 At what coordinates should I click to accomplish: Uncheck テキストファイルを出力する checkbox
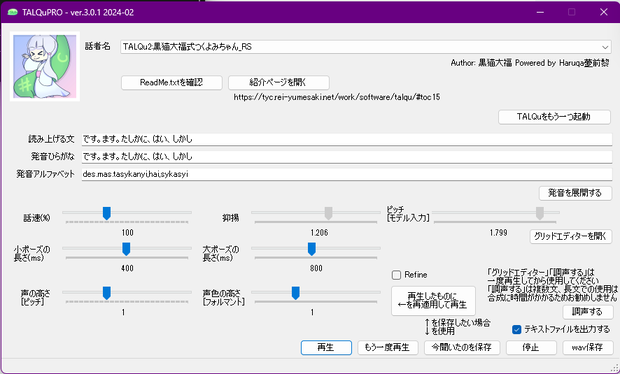[x=516, y=329]
